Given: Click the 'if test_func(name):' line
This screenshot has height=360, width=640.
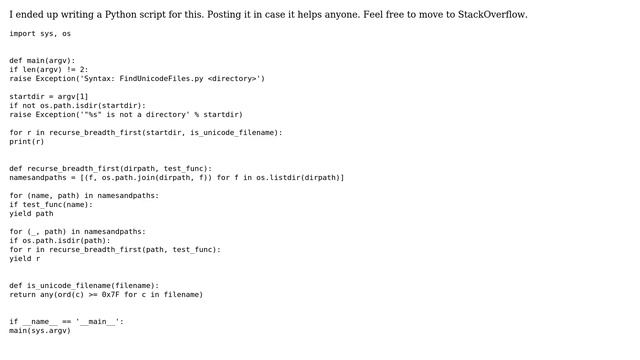Looking at the screenshot, I should (51, 204).
